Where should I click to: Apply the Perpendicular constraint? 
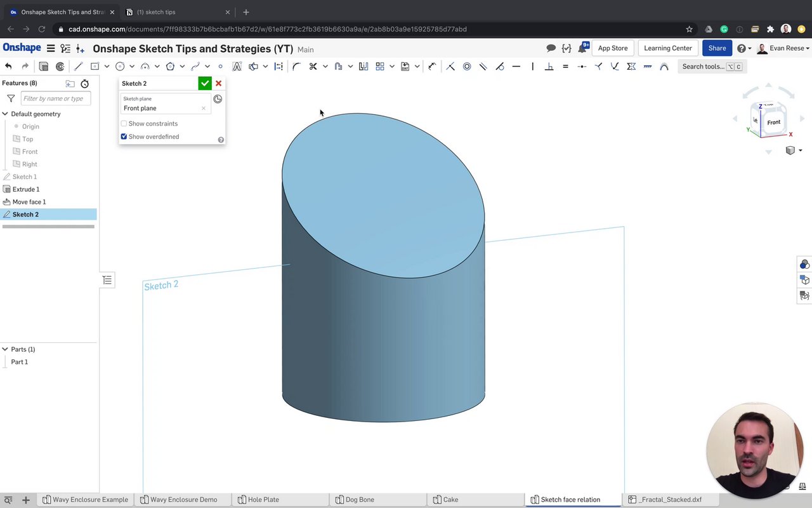549,67
